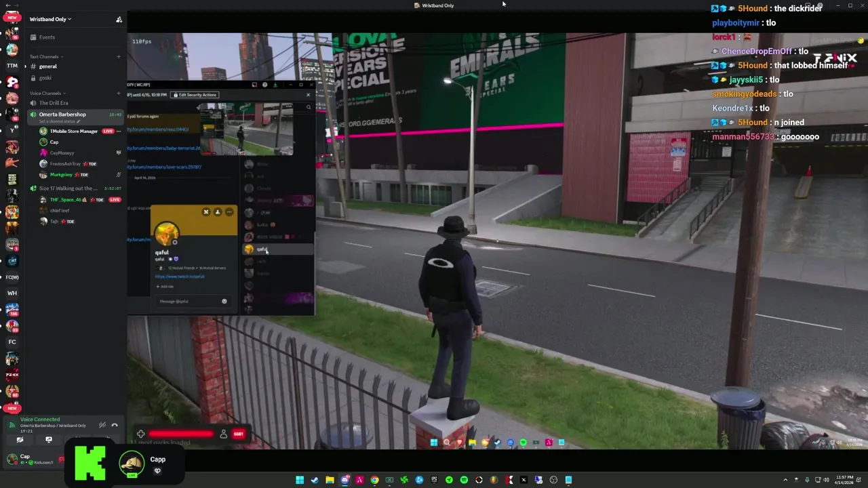The height and width of the screenshot is (488, 868).
Task: Click the game health bar
Action: (181, 434)
